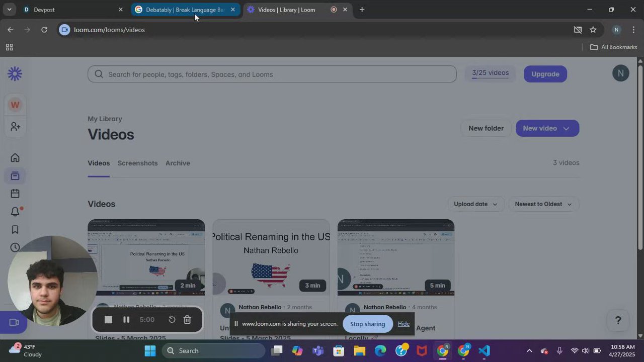Open the Loom logo home link
This screenshot has height=362, width=644.
(x=15, y=74)
